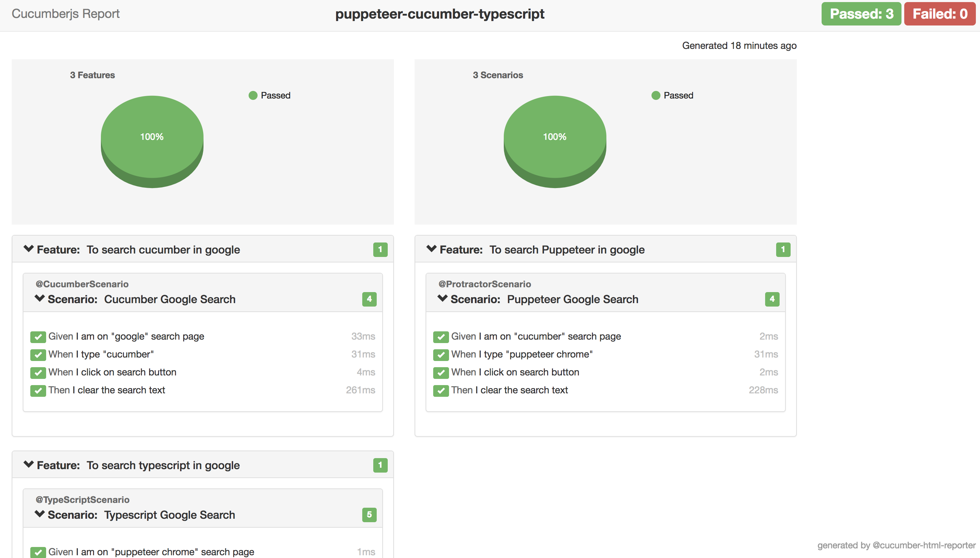Click the green passed checkbox next to Given I am on google

click(38, 336)
